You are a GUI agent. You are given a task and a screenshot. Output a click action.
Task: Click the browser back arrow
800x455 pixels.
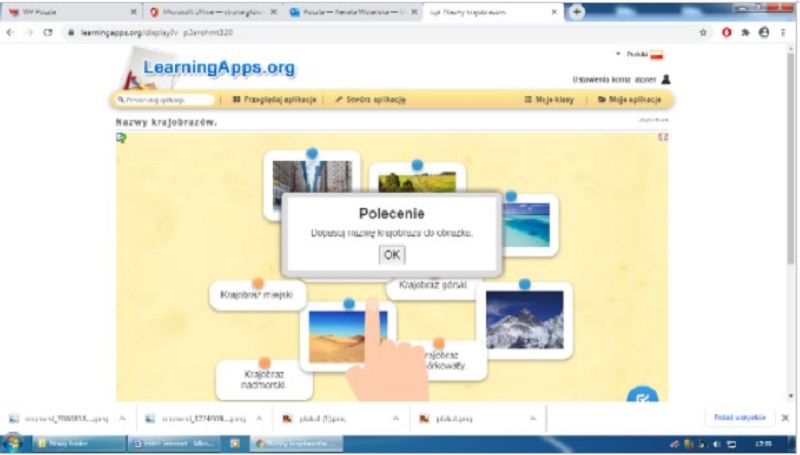(x=10, y=32)
